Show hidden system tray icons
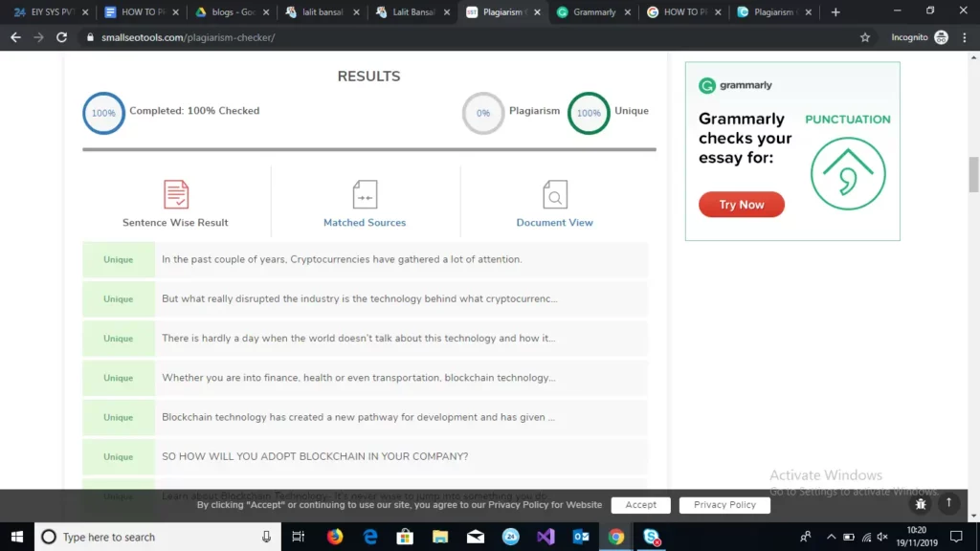980x551 pixels. pyautogui.click(x=831, y=537)
